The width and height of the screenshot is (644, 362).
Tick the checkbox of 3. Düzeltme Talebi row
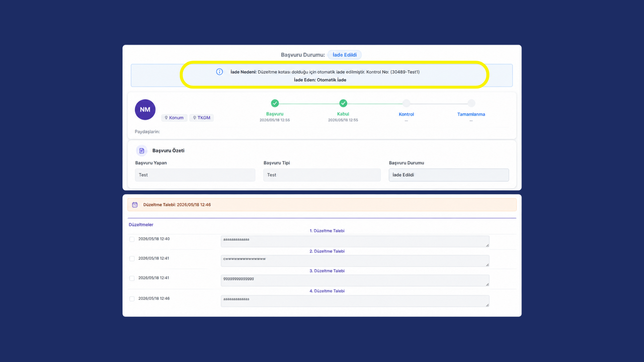click(132, 278)
